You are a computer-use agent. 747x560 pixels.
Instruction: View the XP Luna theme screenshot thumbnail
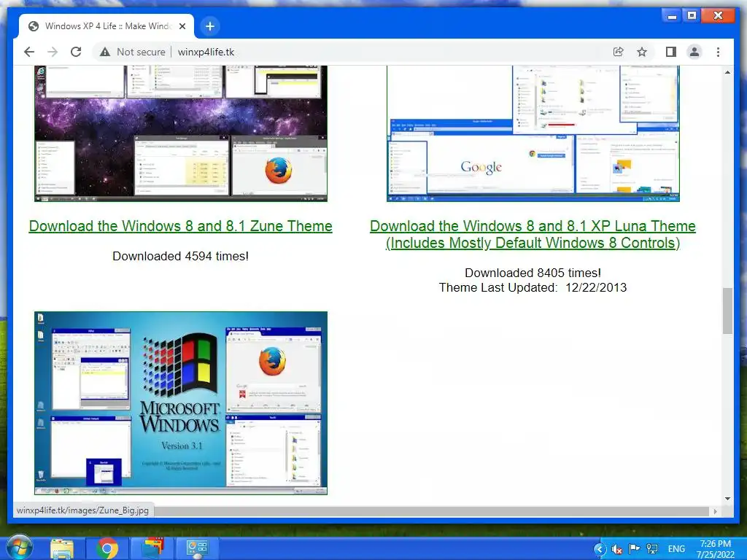[x=533, y=134]
